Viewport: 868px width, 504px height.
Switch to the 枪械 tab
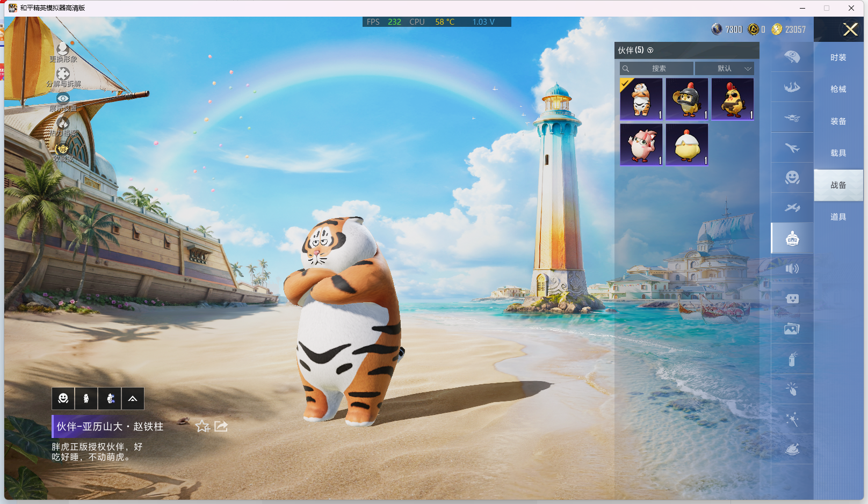point(838,89)
